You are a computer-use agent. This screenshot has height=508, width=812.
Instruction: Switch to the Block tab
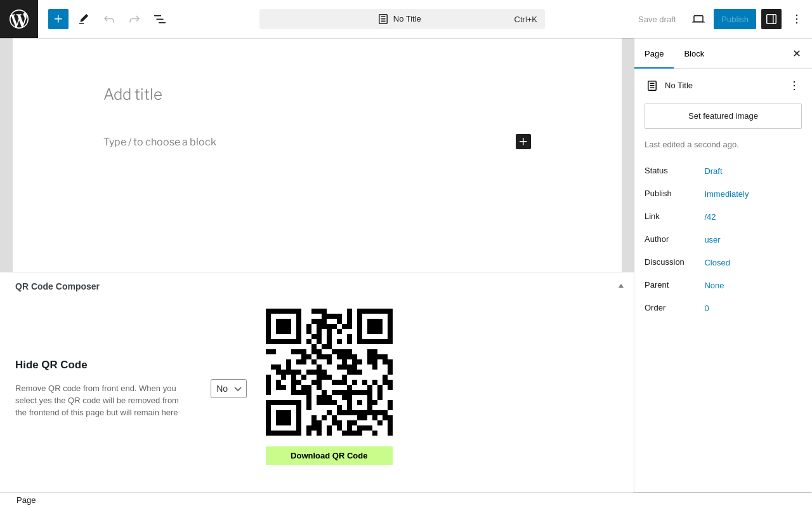coord(694,53)
